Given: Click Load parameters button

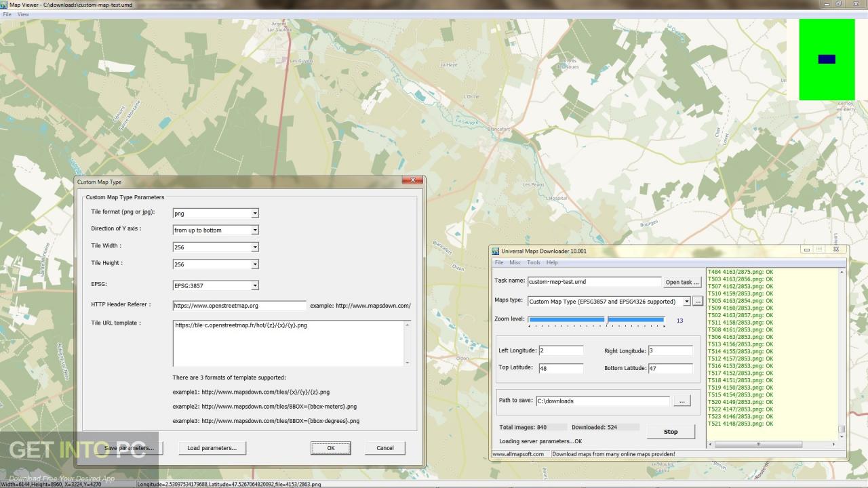Looking at the screenshot, I should tap(212, 448).
